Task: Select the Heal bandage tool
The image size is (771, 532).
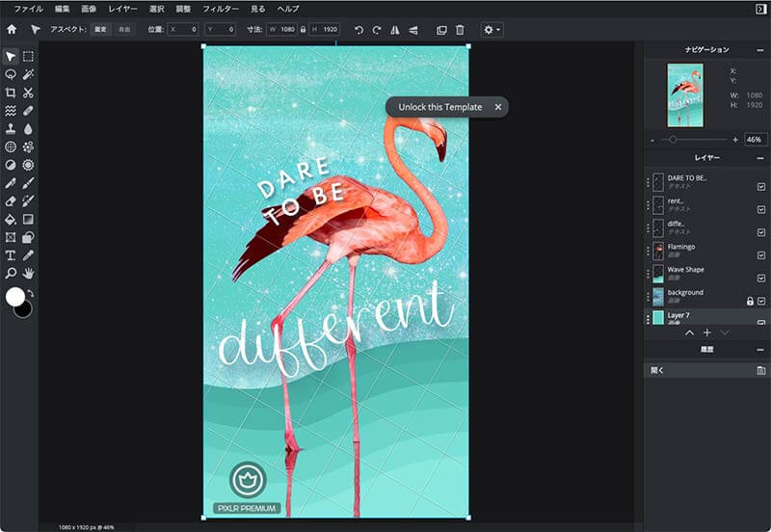Action: 29,111
